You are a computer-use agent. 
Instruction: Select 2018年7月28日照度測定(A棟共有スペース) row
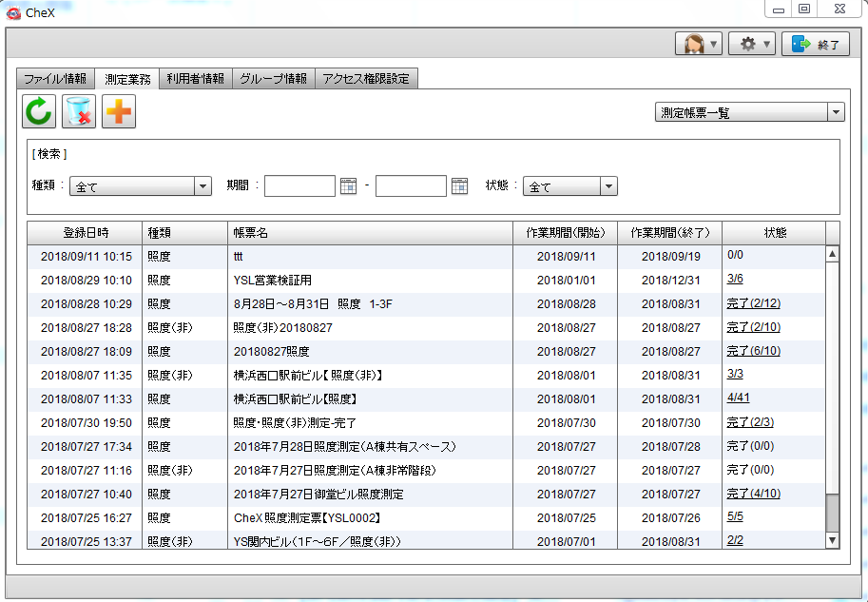pos(426,447)
